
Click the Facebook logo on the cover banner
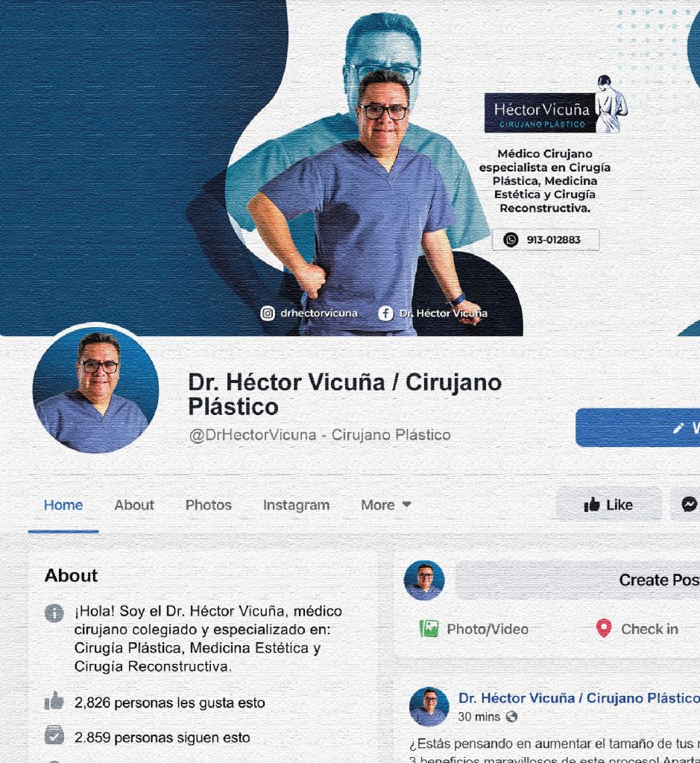(x=385, y=314)
